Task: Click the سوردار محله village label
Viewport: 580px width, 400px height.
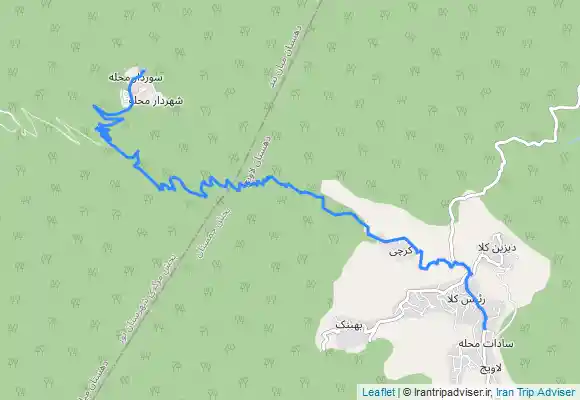Action: click(x=136, y=78)
